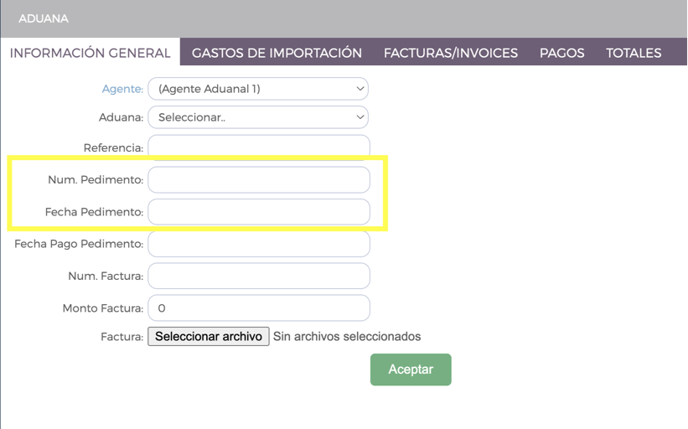This screenshot has height=429, width=688.
Task: Open the Agente dropdown chevron
Action: coord(360,89)
